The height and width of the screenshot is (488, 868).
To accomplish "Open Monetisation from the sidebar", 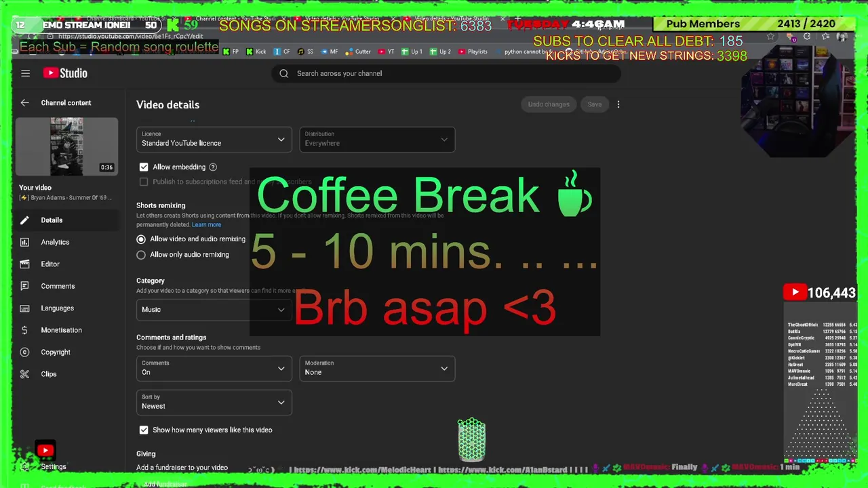I will point(61,330).
